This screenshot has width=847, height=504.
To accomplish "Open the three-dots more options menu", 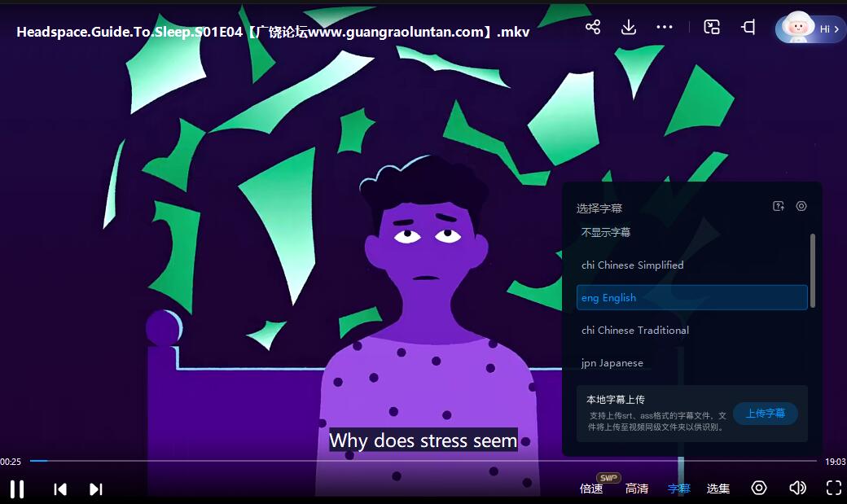I will 664,27.
